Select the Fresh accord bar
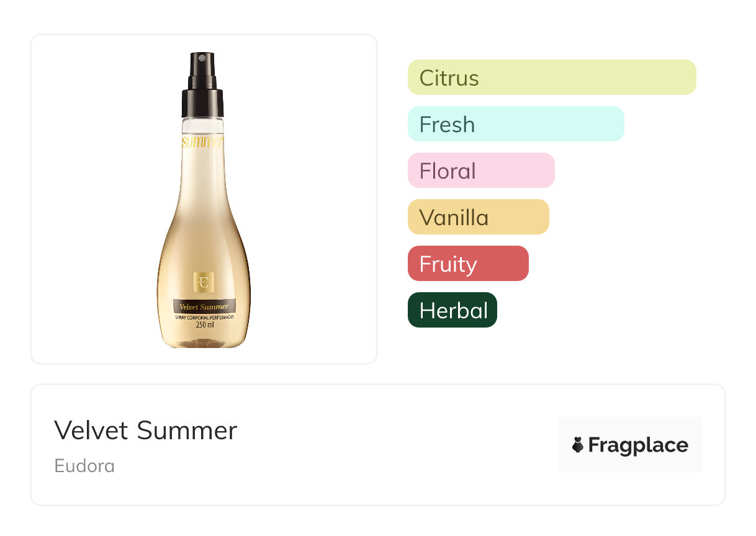This screenshot has height=536, width=756. tap(515, 124)
